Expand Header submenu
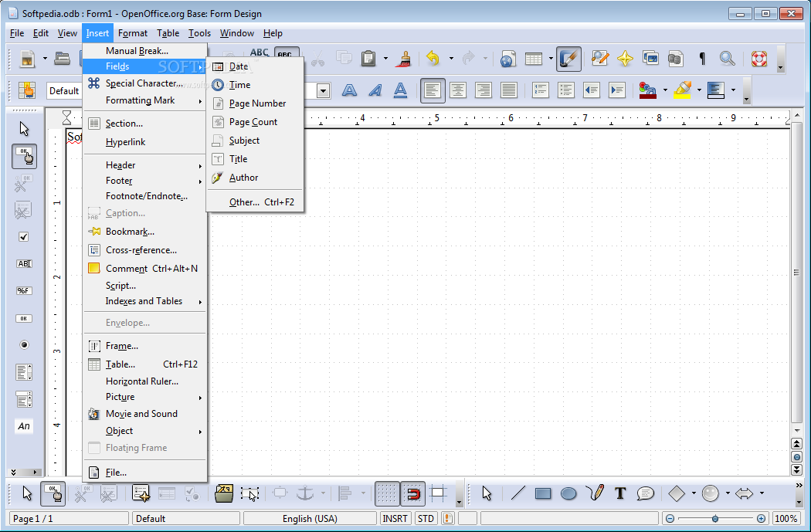This screenshot has height=532, width=811. pyautogui.click(x=145, y=165)
